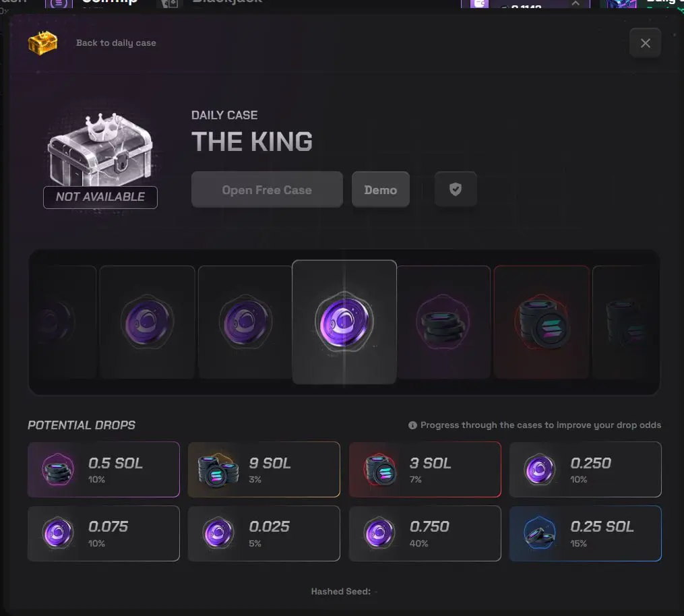The image size is (684, 616).
Task: Select the 3 SOL potential drop card
Action: click(425, 470)
